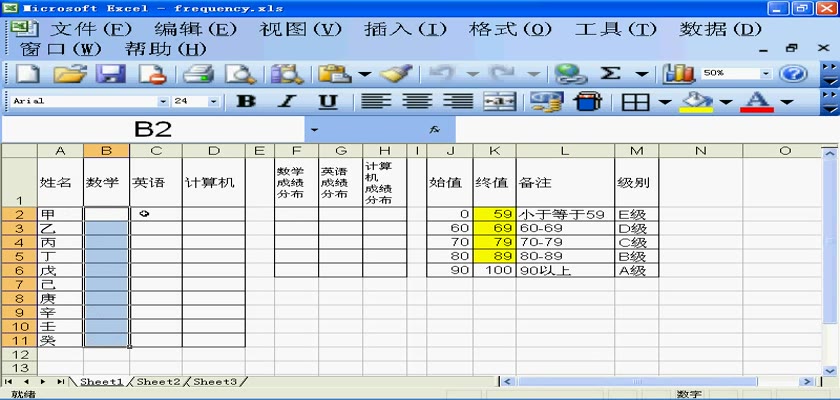
Task: Toggle Bold formatting
Action: click(x=245, y=102)
